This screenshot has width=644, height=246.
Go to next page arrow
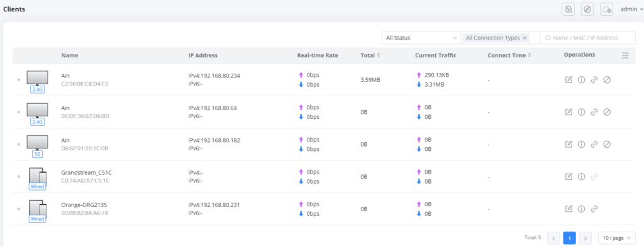pos(586,238)
